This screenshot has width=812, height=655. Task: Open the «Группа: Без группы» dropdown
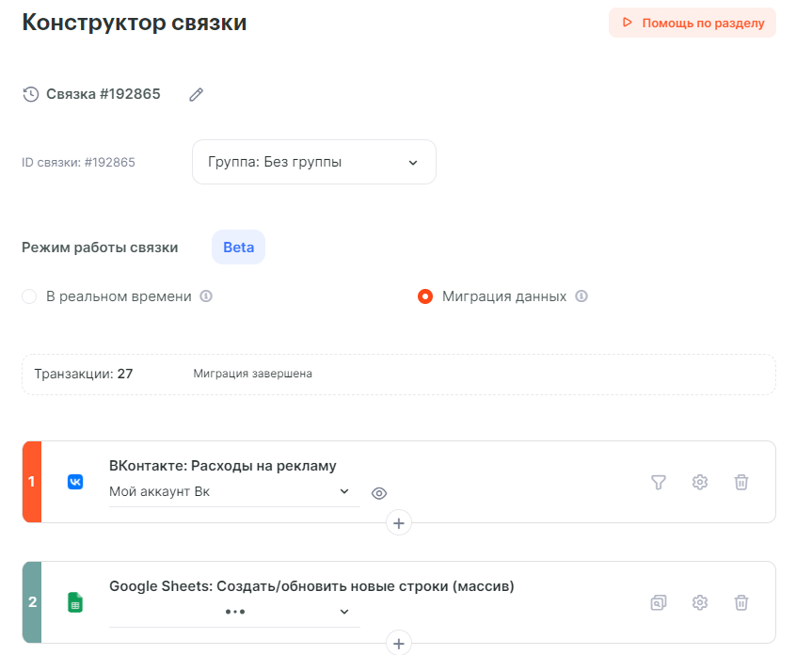(x=313, y=162)
